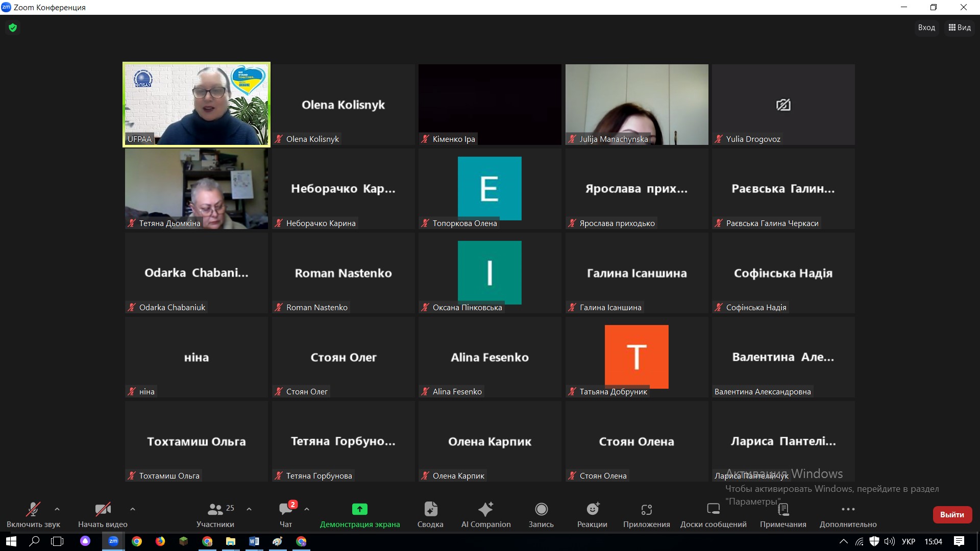Click Odarka Chabaniuk name label

(172, 307)
